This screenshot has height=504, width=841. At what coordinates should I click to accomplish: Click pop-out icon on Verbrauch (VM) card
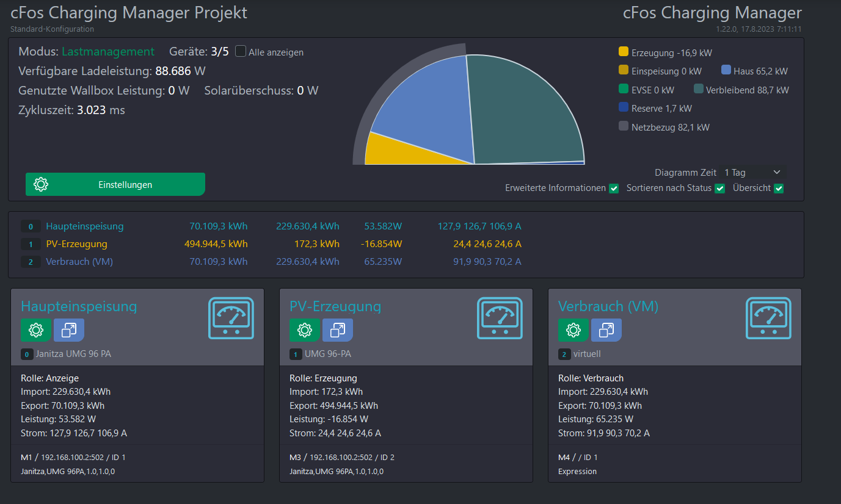point(606,330)
